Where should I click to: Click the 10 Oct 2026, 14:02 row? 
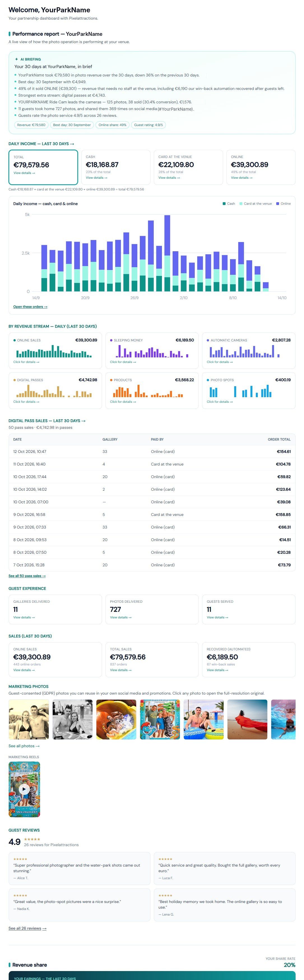152,489
